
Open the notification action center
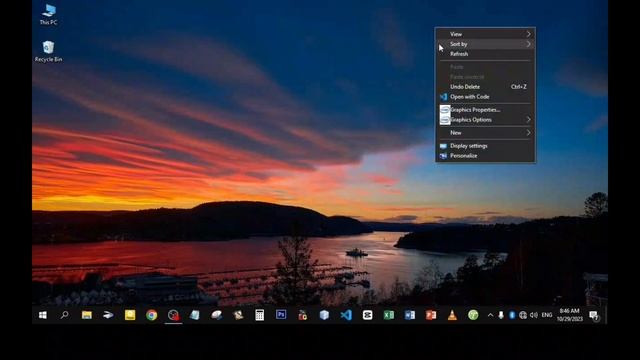tap(594, 316)
